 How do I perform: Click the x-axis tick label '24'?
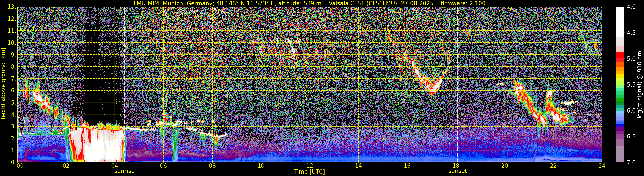click(602, 166)
